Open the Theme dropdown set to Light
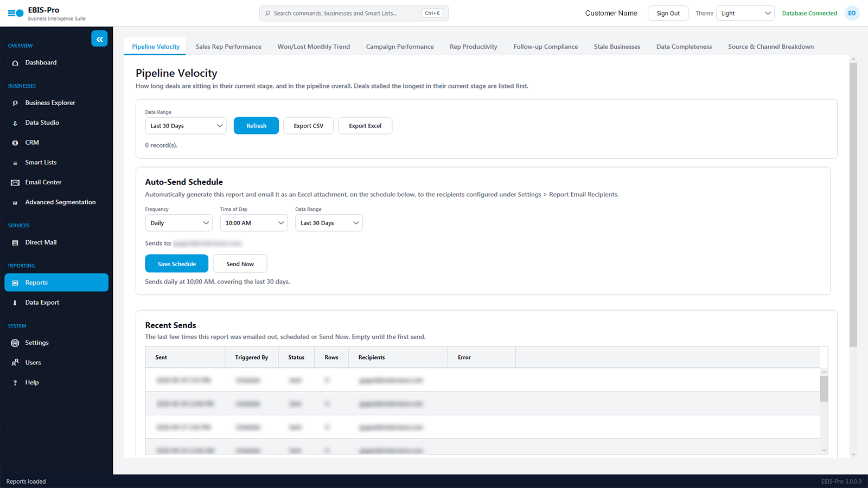The width and height of the screenshot is (868, 488). 745,13
